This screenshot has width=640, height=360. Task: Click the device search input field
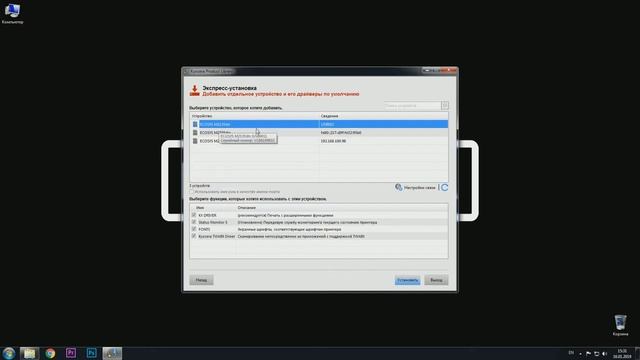pos(412,106)
